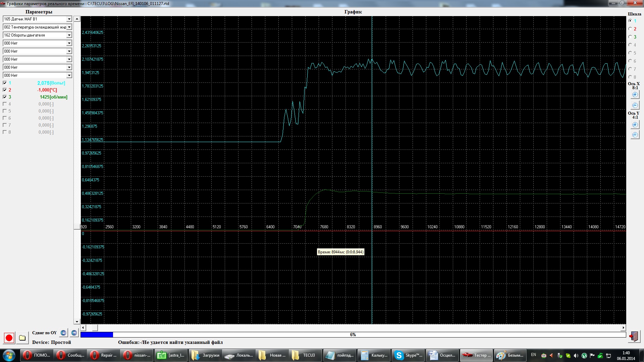
Task: Enable parameter 6 graph checkbox
Action: [5, 118]
